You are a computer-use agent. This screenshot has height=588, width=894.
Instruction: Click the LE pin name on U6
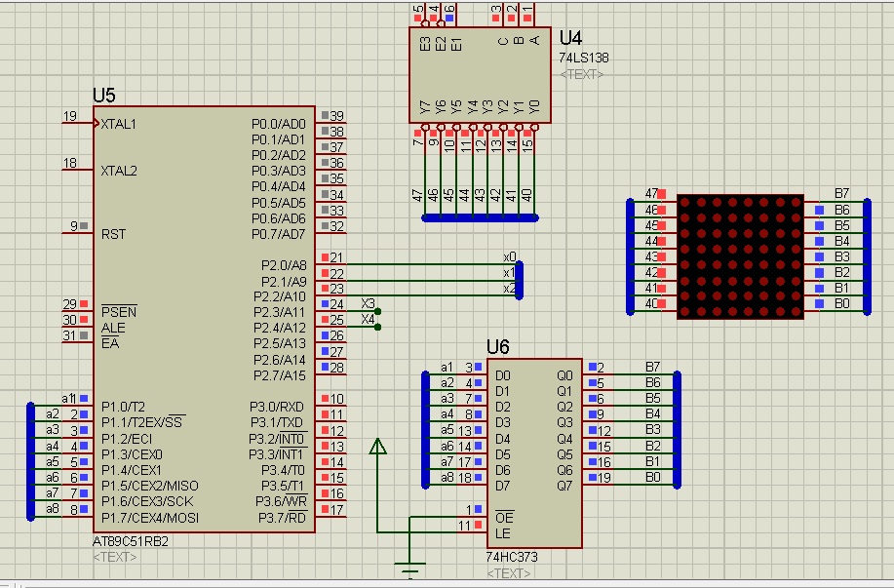tap(503, 533)
